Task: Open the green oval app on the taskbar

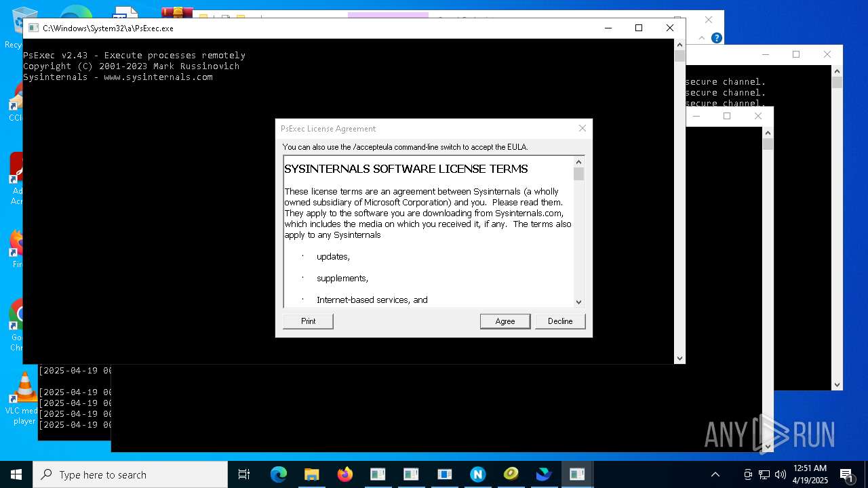Action: coord(511,474)
